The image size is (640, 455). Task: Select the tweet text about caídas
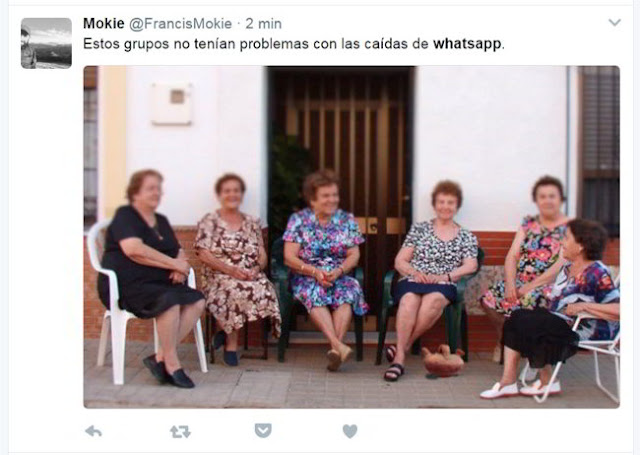pos(293,44)
